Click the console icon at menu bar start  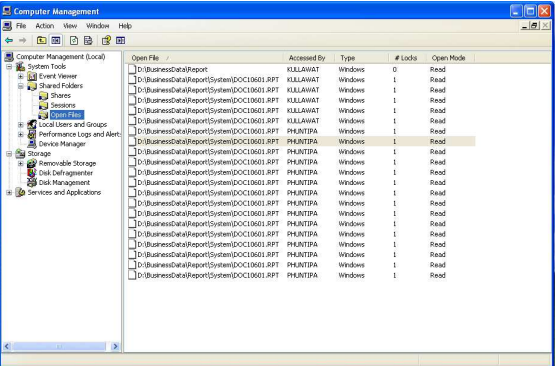7,26
